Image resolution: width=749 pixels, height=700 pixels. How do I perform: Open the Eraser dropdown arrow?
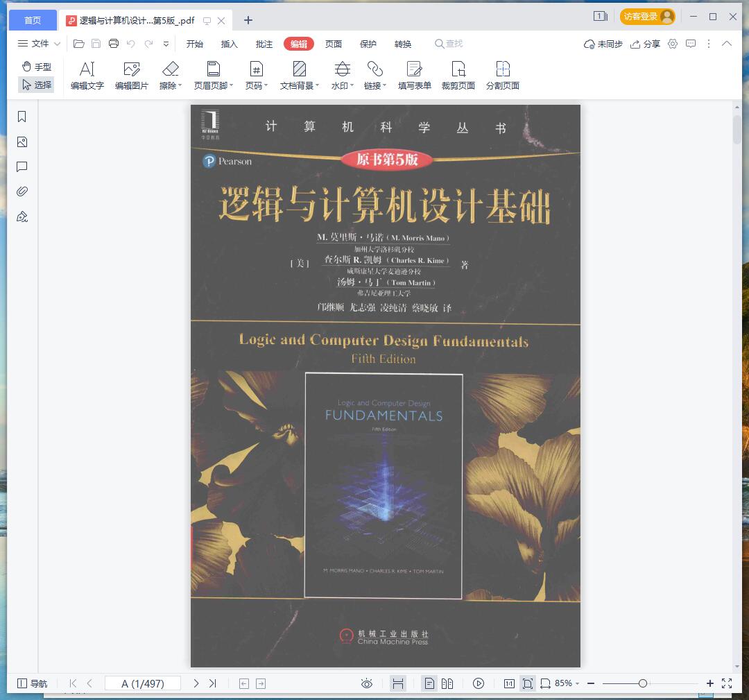coord(180,85)
